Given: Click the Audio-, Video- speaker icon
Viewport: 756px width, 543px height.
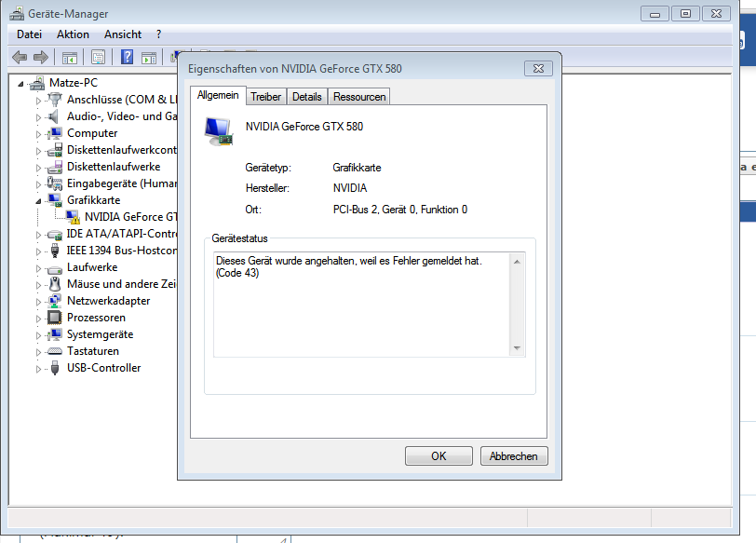Looking at the screenshot, I should pyautogui.click(x=54, y=116).
